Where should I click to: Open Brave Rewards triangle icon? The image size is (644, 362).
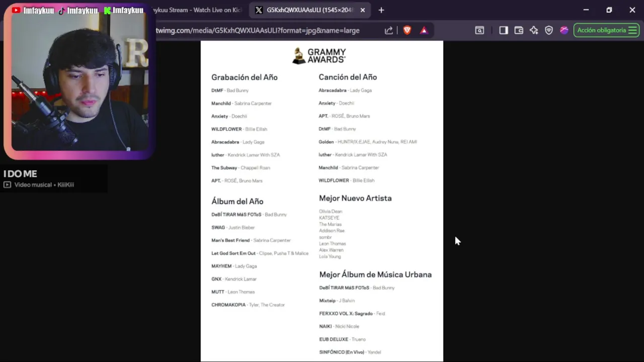point(424,30)
